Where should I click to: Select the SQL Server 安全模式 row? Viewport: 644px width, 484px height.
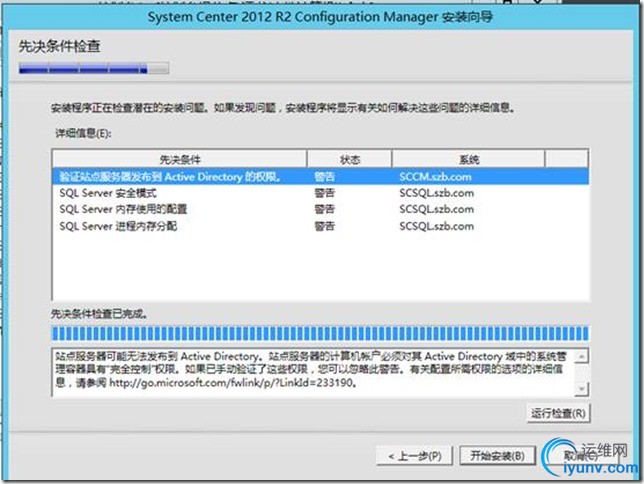point(320,193)
